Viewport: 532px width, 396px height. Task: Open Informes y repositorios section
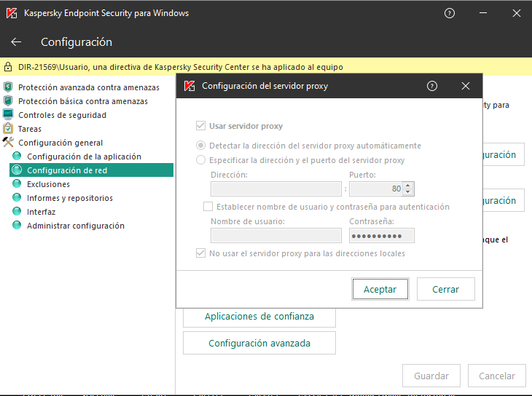point(69,198)
